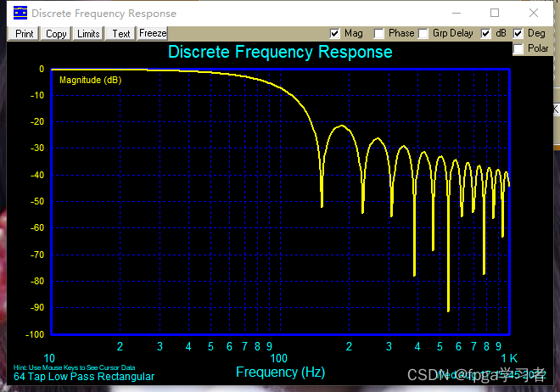The image size is (560, 392).
Task: Click the '64 Tap Low Pass Rectangular' caption
Action: pyautogui.click(x=84, y=377)
